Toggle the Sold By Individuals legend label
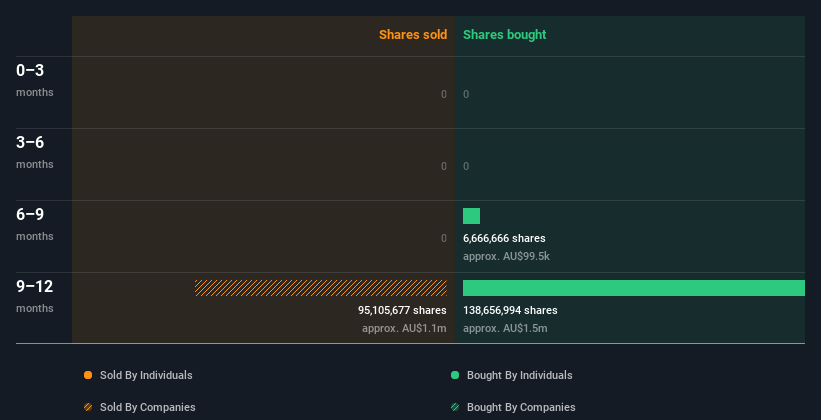This screenshot has width=821, height=420. coord(146,375)
